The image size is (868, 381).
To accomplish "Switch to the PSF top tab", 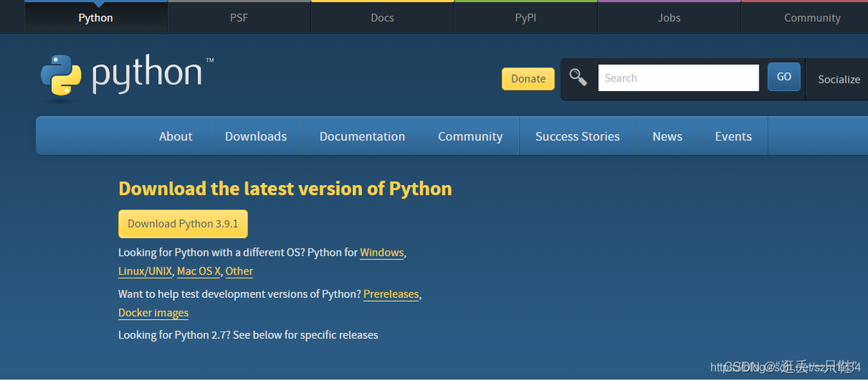I will 239,17.
